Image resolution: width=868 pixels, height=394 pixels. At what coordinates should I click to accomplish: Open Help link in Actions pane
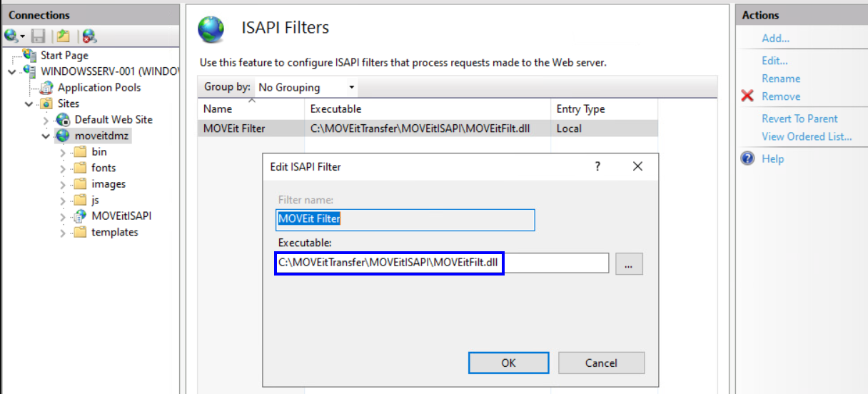(772, 158)
